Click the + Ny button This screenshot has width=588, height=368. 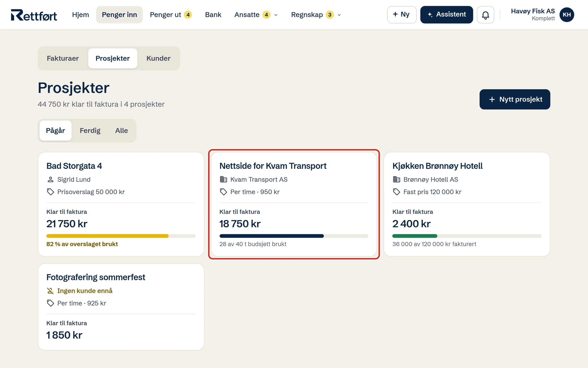coord(402,15)
